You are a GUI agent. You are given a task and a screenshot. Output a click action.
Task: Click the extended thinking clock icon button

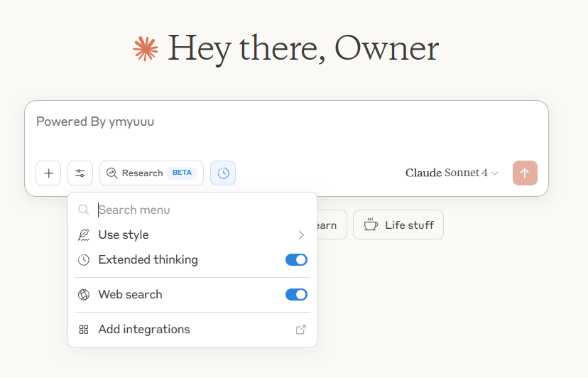tap(223, 173)
